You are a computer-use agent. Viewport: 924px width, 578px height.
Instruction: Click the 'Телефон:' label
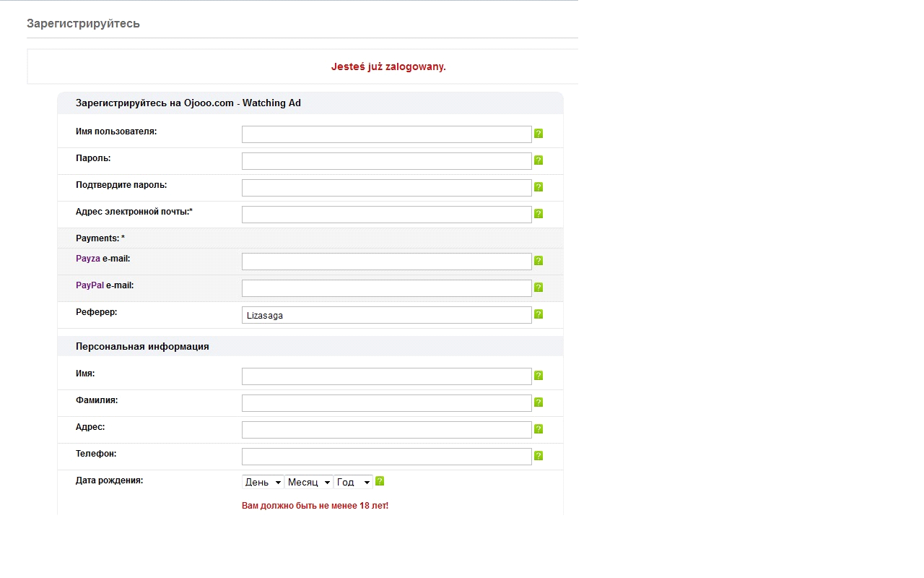96,454
